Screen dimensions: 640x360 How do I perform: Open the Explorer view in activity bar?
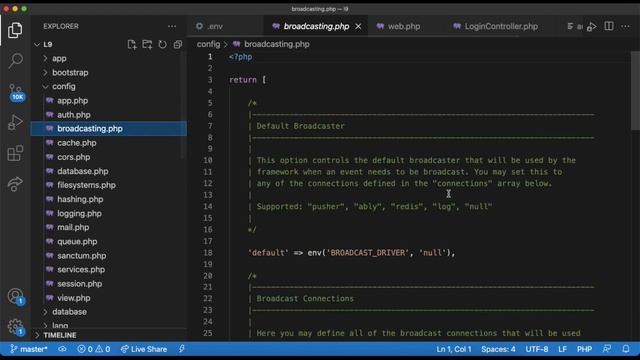click(x=15, y=30)
